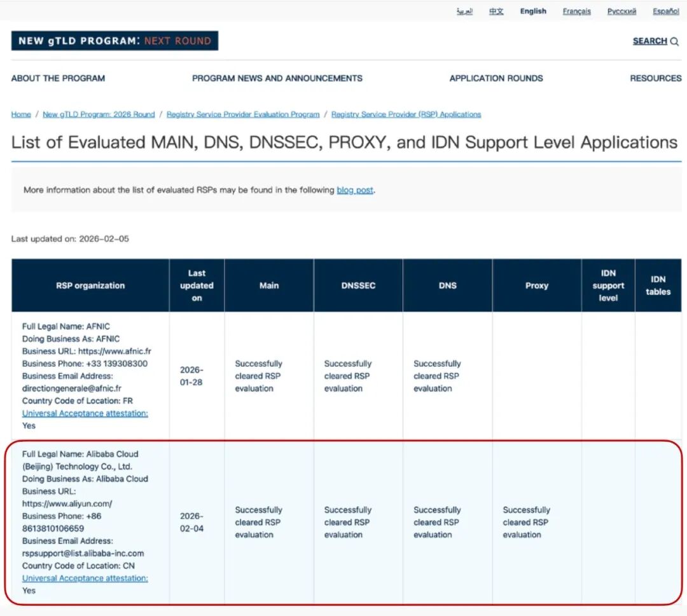This screenshot has height=616, width=687.
Task: Click Alibaba Cloud Universal Acceptance attestation link
Action: (85, 578)
